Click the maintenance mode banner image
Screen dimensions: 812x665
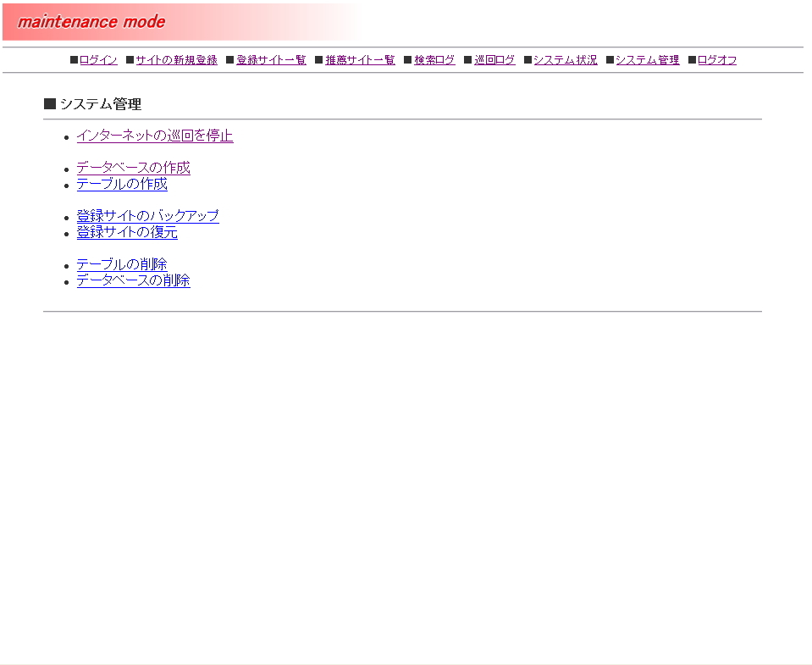coord(180,22)
